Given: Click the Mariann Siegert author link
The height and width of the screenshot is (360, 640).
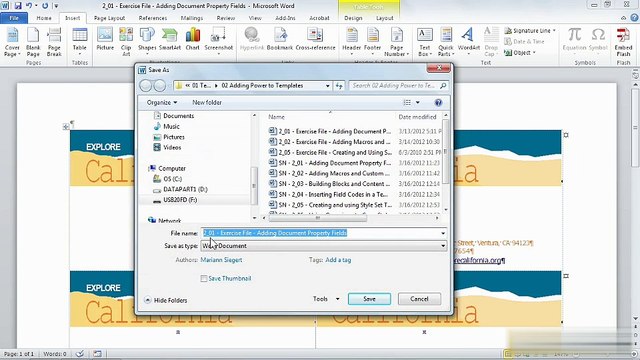Looking at the screenshot, I should [221, 260].
